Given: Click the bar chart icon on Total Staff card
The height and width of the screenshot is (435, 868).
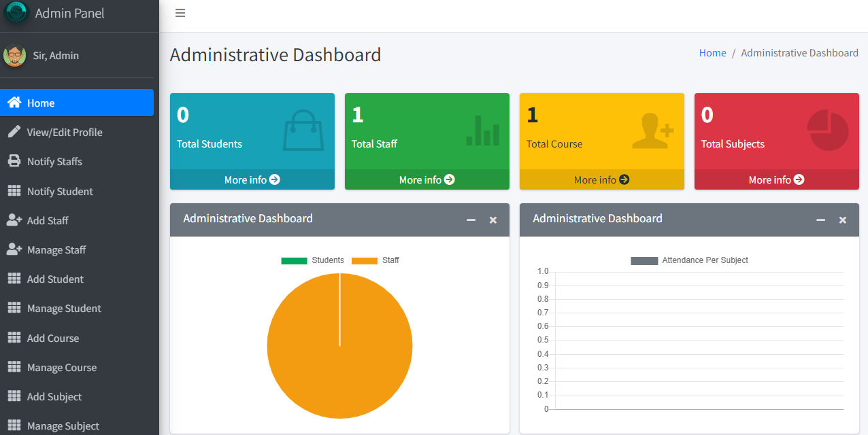Looking at the screenshot, I should pos(482,130).
